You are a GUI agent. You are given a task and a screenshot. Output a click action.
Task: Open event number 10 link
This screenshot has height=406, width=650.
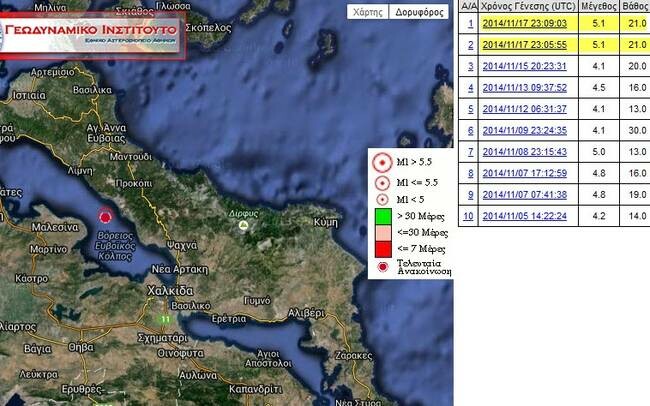pos(468,216)
